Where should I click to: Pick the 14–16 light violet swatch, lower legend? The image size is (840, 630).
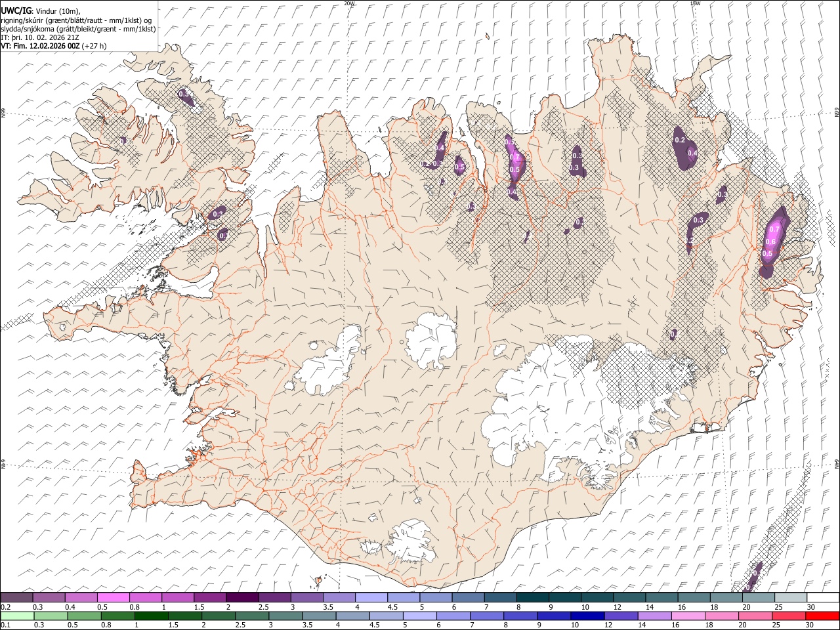click(x=654, y=616)
